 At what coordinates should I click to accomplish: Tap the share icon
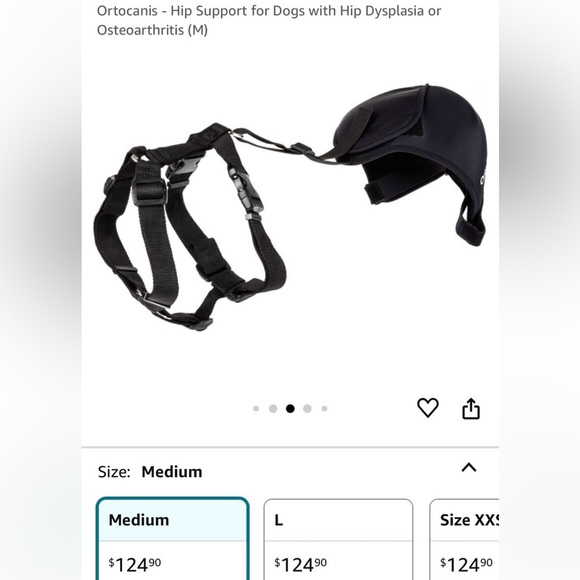[x=471, y=408]
